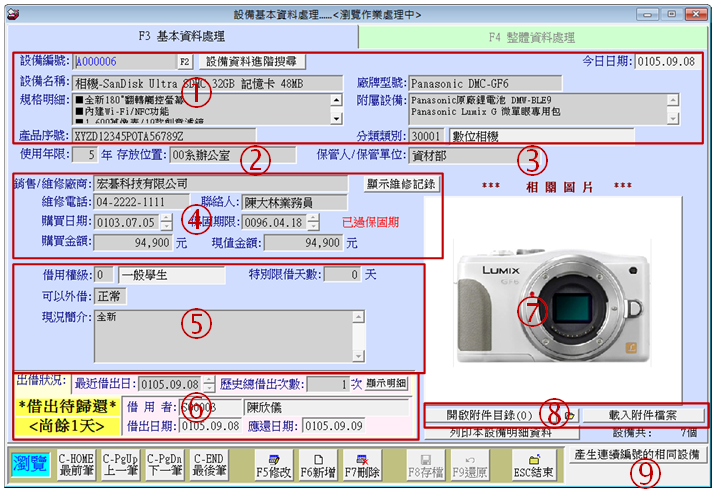Click the F2 lookup button beside 設備編號
Image resolution: width=716 pixels, height=493 pixels.
[x=184, y=62]
